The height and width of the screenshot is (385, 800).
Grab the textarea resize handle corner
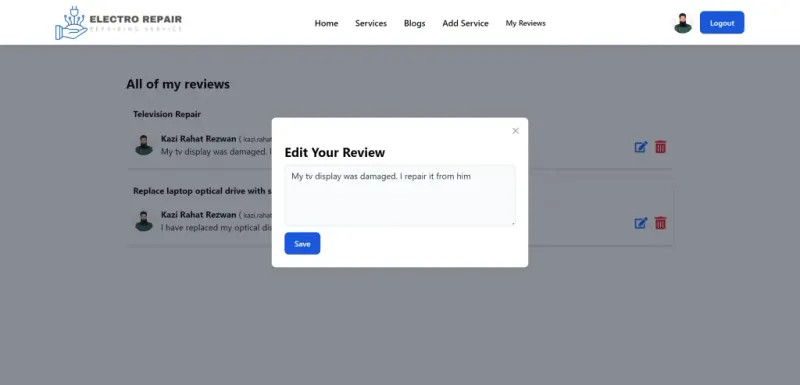[513, 223]
